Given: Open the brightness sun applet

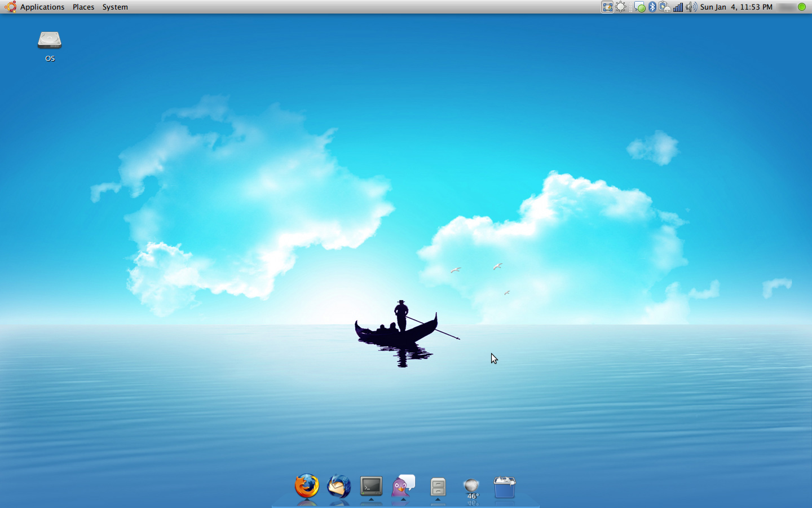Looking at the screenshot, I should click(621, 7).
